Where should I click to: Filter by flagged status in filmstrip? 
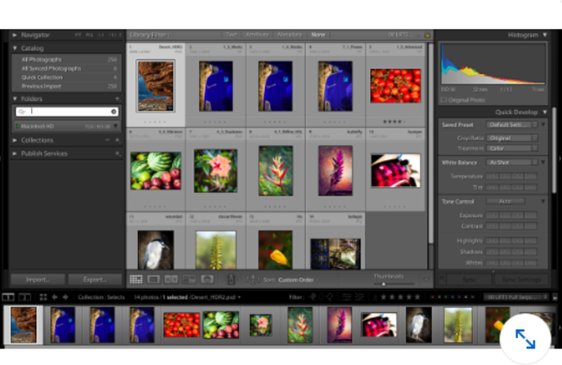pos(313,297)
